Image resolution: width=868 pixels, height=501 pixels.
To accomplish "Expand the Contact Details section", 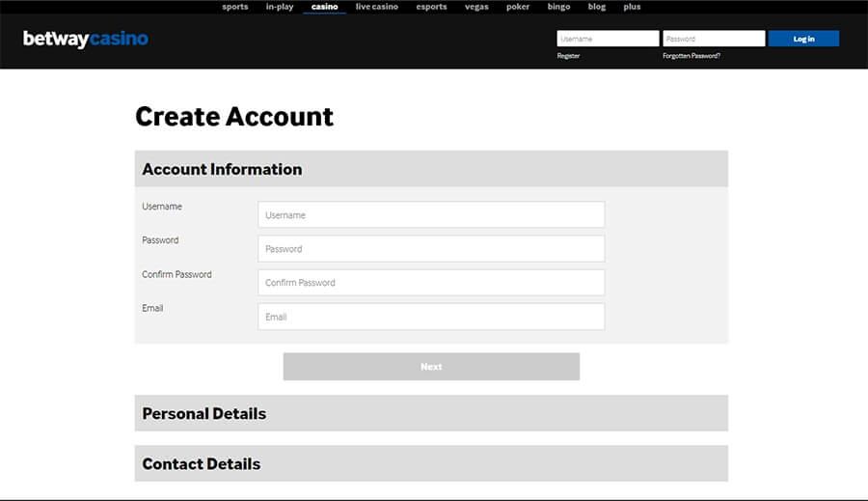I will (x=431, y=463).
